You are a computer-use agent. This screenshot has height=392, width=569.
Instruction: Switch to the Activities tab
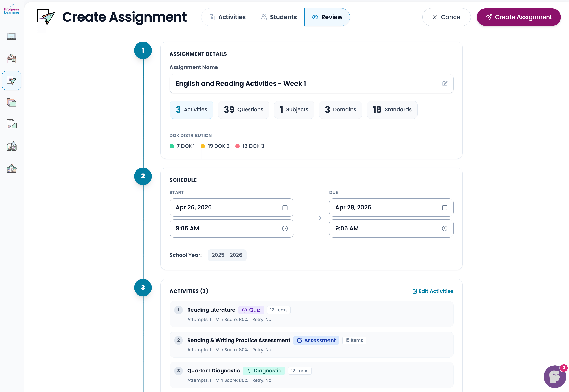click(227, 17)
